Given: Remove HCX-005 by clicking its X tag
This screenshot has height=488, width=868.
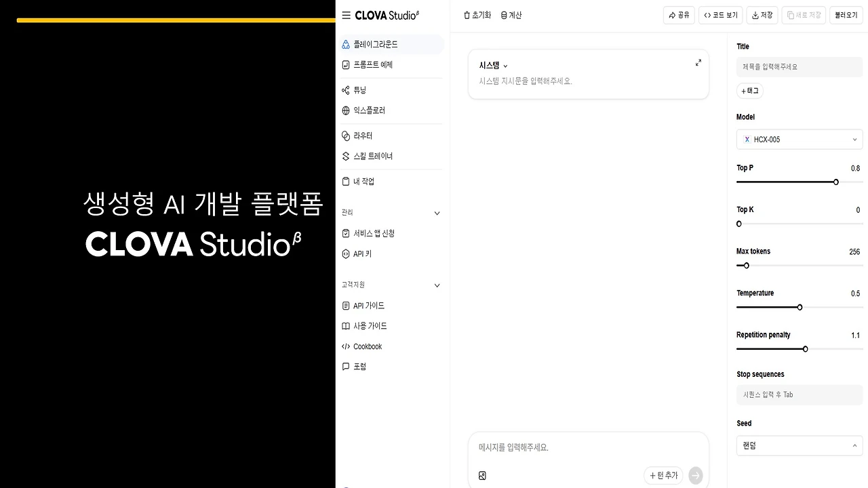Looking at the screenshot, I should click(x=747, y=139).
